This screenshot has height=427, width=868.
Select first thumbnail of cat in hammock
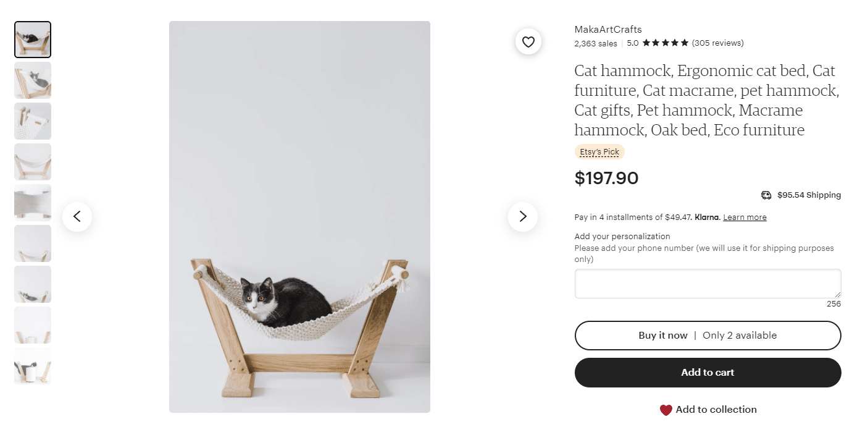(x=33, y=40)
